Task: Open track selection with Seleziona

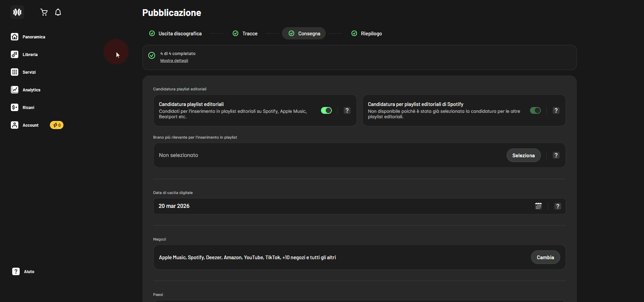Action: 523,156
